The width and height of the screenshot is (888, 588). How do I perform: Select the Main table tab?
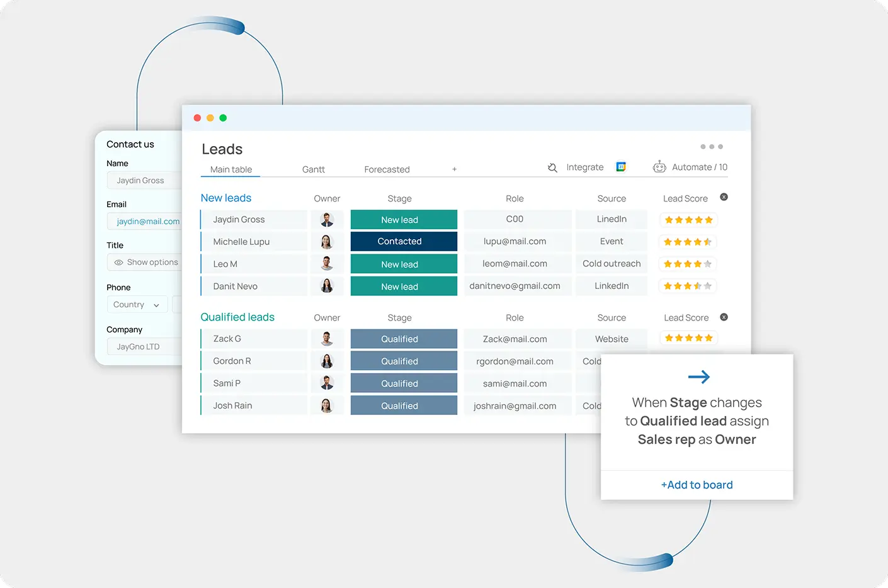click(230, 169)
